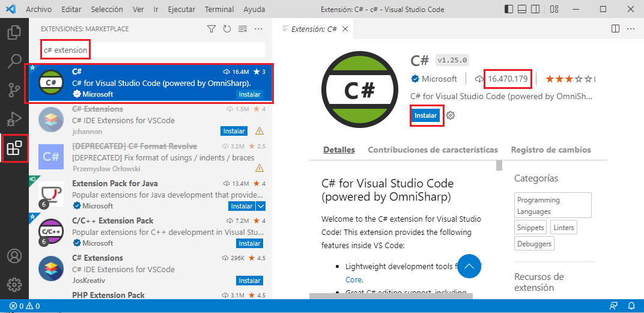This screenshot has height=313, width=644.
Task: Switch to the Detalles tab
Action: 339,150
